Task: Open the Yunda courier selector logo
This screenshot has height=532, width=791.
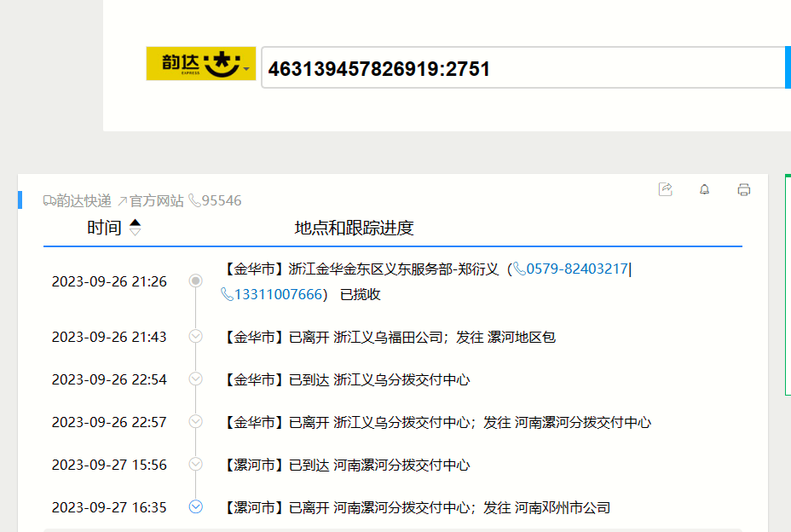Action: 201,64
